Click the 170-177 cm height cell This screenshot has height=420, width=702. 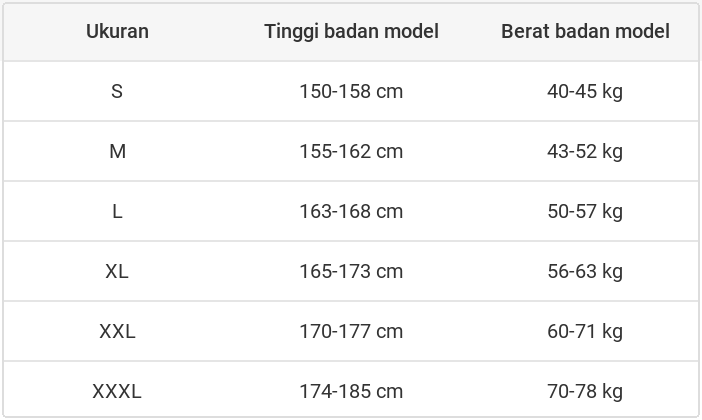[x=351, y=331]
